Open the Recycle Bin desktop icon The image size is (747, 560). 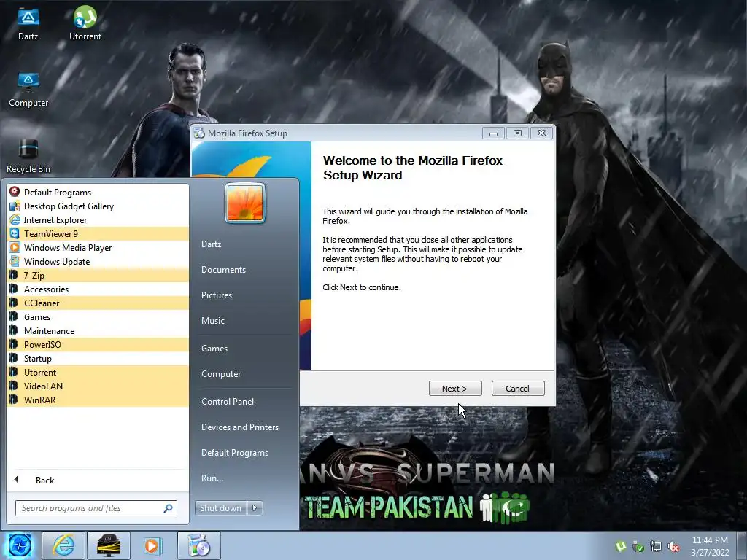click(x=28, y=157)
